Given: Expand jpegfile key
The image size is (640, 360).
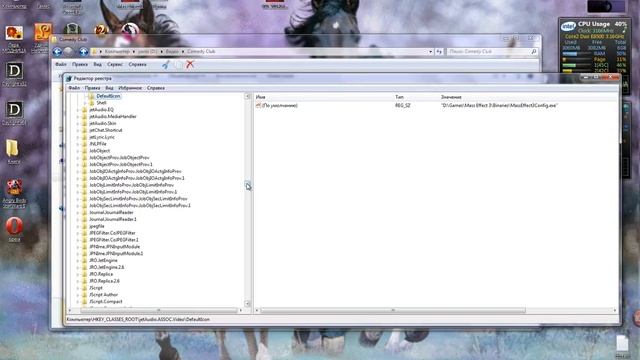Looking at the screenshot, I should pos(78,226).
